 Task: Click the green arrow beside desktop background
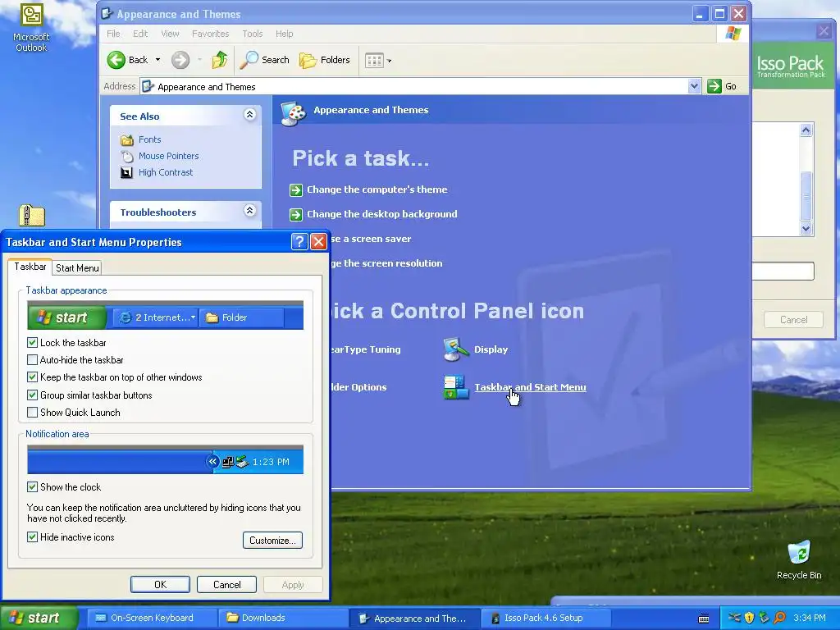(295, 214)
